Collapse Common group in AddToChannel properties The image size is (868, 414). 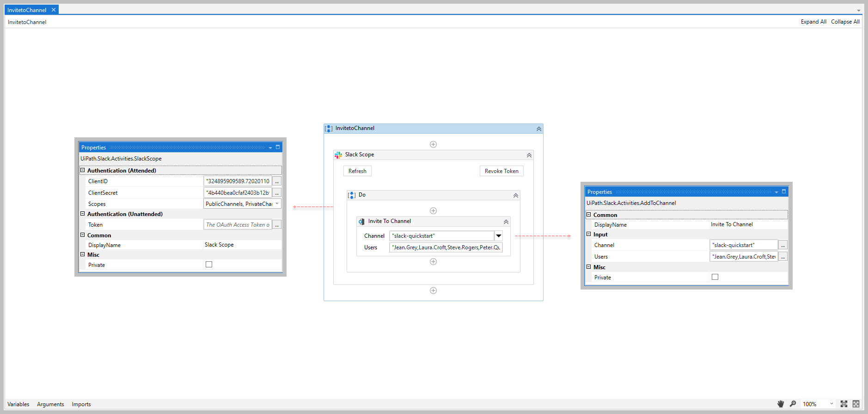pyautogui.click(x=589, y=215)
